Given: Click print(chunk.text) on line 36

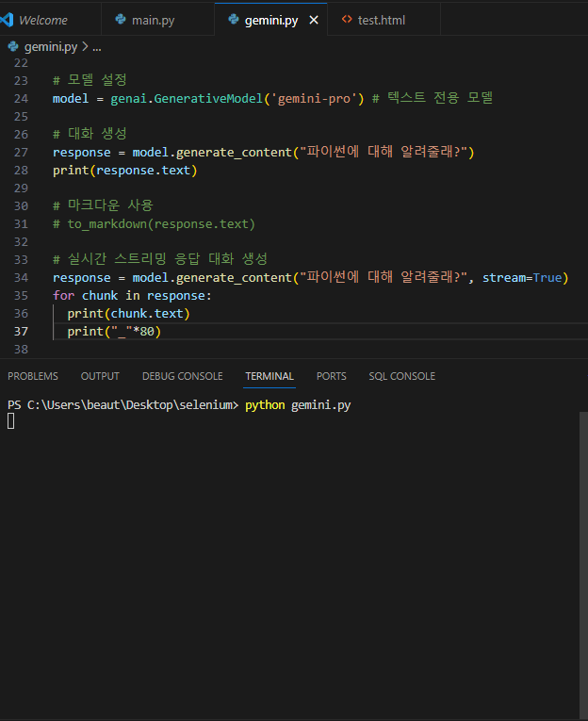Looking at the screenshot, I should tap(129, 314).
